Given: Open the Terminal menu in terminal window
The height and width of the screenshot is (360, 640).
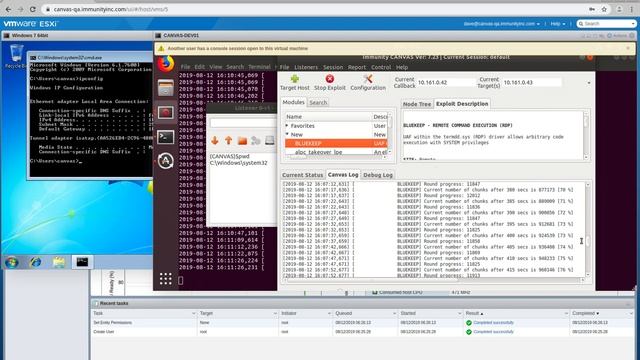Looking at the screenshot, I should pos(259,67).
